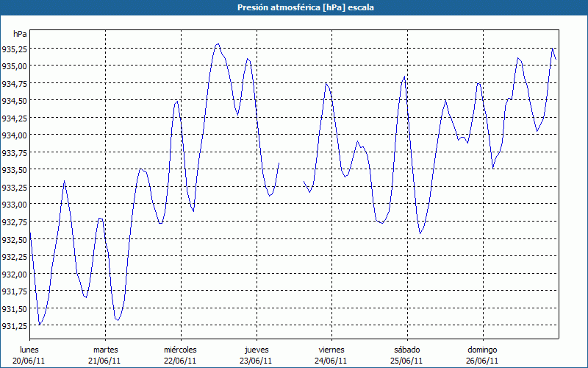The image size is (588, 368).
Task: Select the sábado 25/06/11 date label
Action: (406, 355)
